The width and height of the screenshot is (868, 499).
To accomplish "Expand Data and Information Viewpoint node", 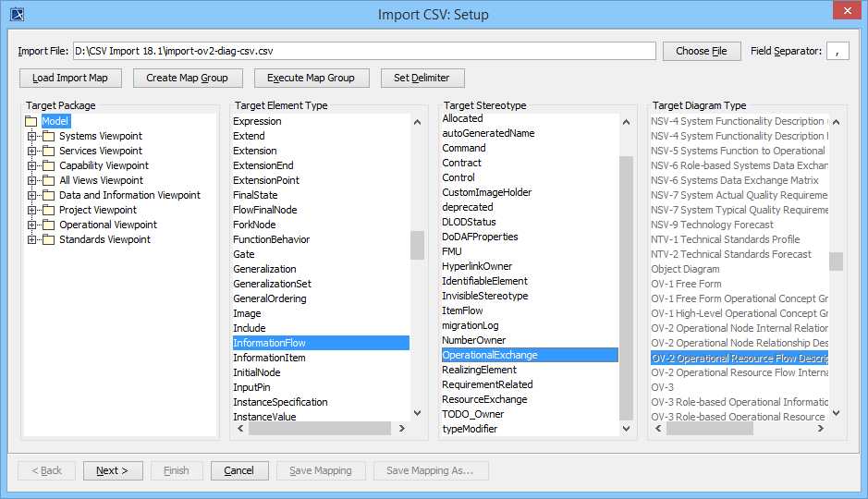I will [32, 195].
